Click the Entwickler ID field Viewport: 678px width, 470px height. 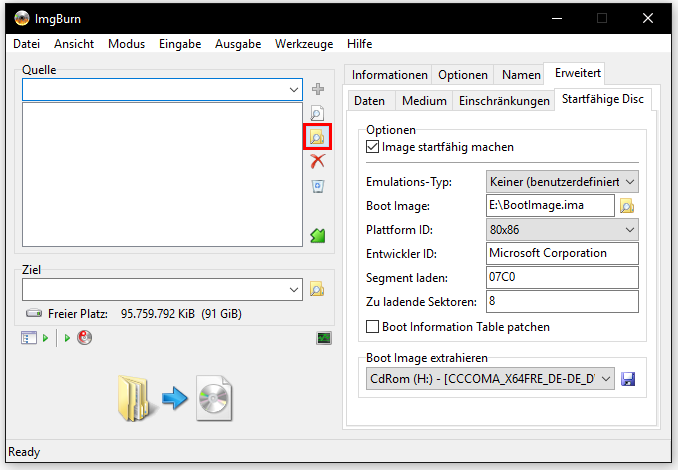pyautogui.click(x=562, y=253)
